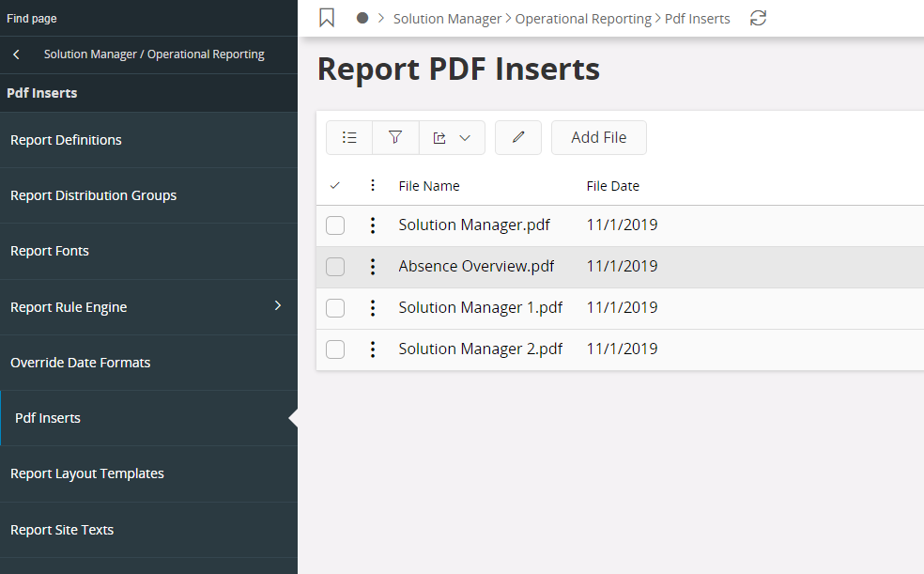924x574 pixels.
Task: Open row menu dots for Solution Manager.pdf
Action: pyautogui.click(x=373, y=225)
